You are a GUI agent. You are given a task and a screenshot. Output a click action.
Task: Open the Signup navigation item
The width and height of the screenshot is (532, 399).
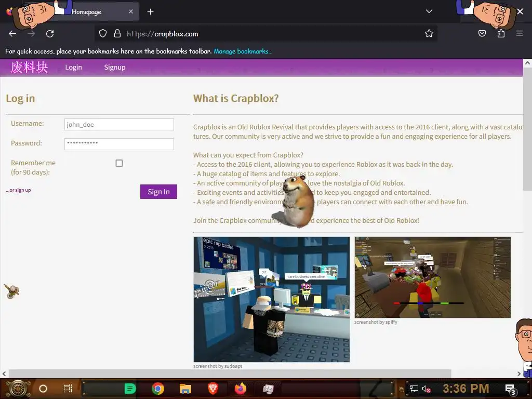coord(115,67)
